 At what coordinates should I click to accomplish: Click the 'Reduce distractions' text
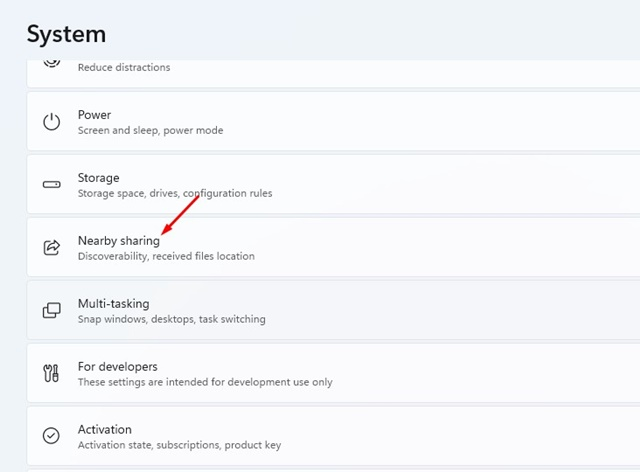point(124,68)
